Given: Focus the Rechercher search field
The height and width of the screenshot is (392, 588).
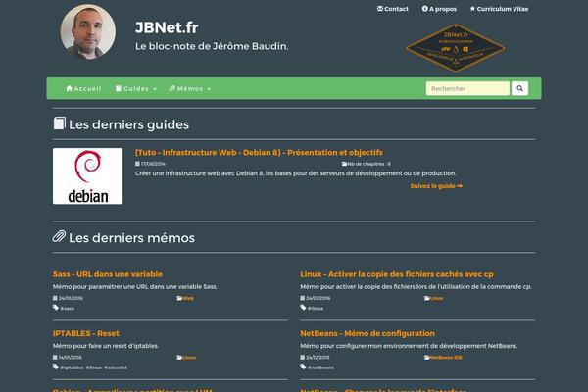Looking at the screenshot, I should [467, 88].
